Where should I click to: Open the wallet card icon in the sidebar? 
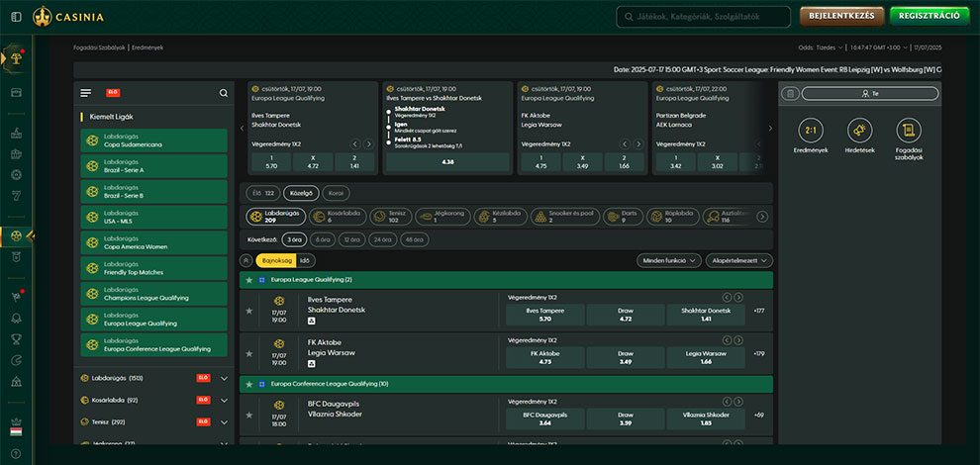(x=16, y=92)
